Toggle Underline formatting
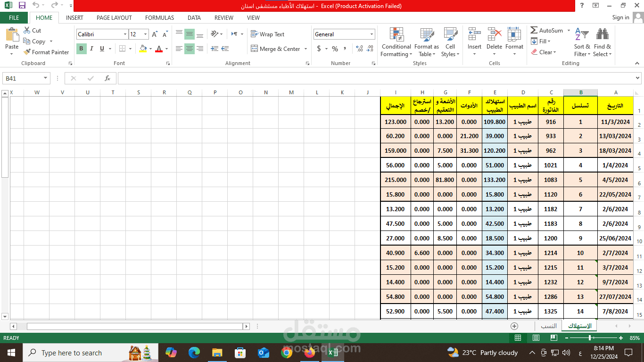This screenshot has height=362, width=644. 102,49
